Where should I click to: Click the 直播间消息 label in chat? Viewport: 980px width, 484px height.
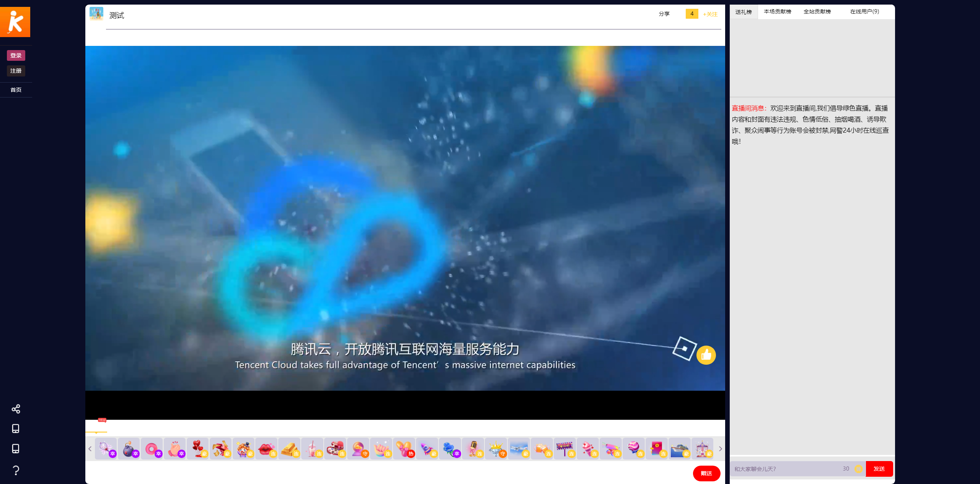click(x=749, y=108)
